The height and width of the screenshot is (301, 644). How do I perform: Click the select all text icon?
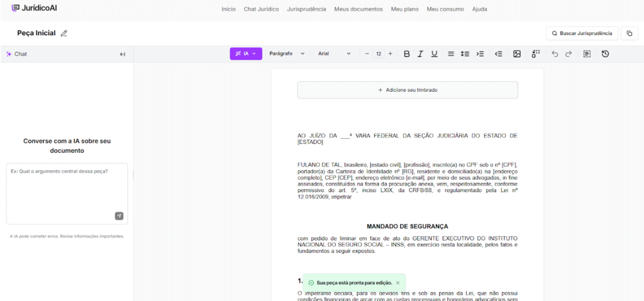pyautogui.click(x=587, y=54)
